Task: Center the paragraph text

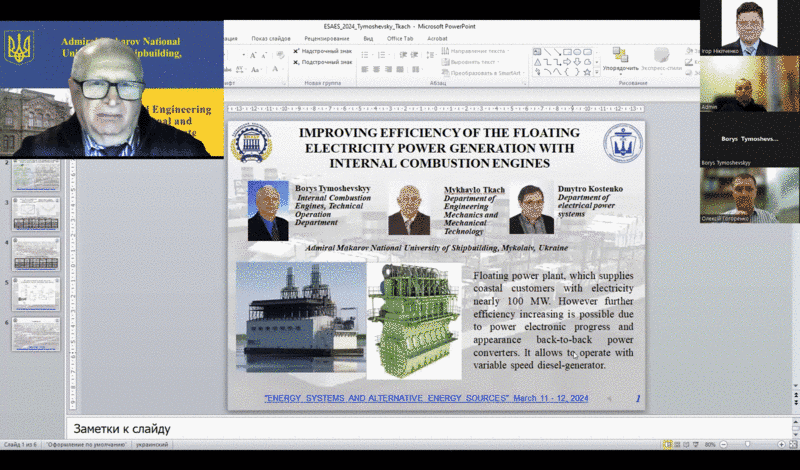Action: click(377, 69)
